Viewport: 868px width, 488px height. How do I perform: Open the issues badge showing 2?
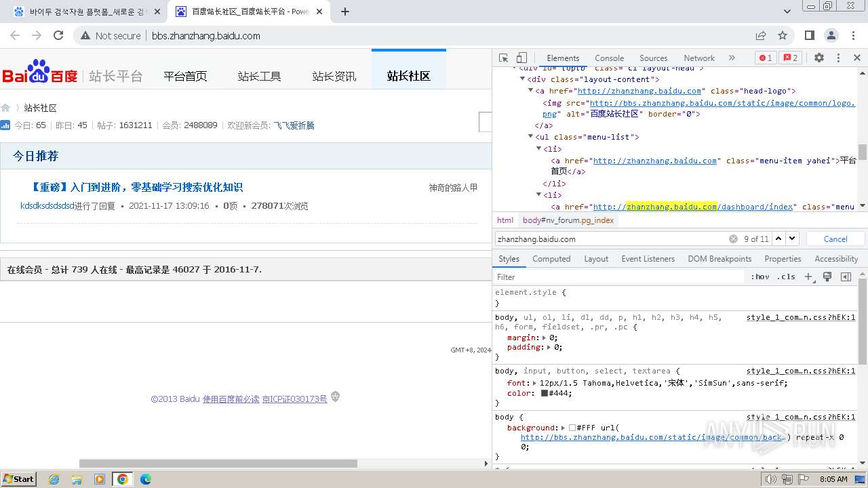tap(790, 58)
